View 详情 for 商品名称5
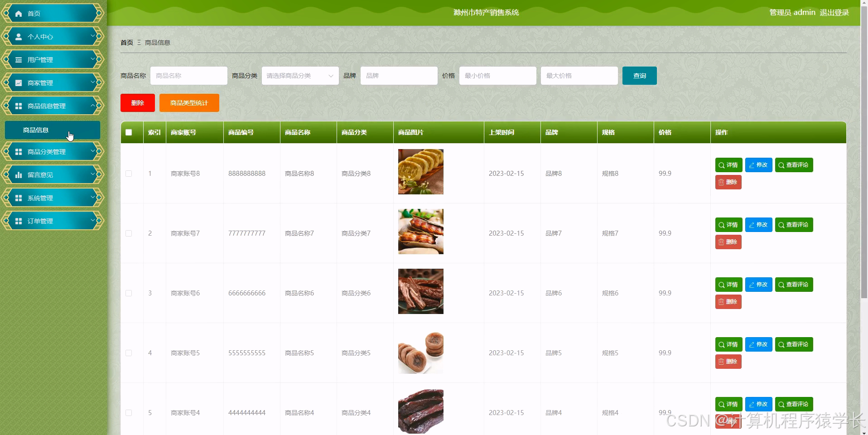 tap(728, 344)
